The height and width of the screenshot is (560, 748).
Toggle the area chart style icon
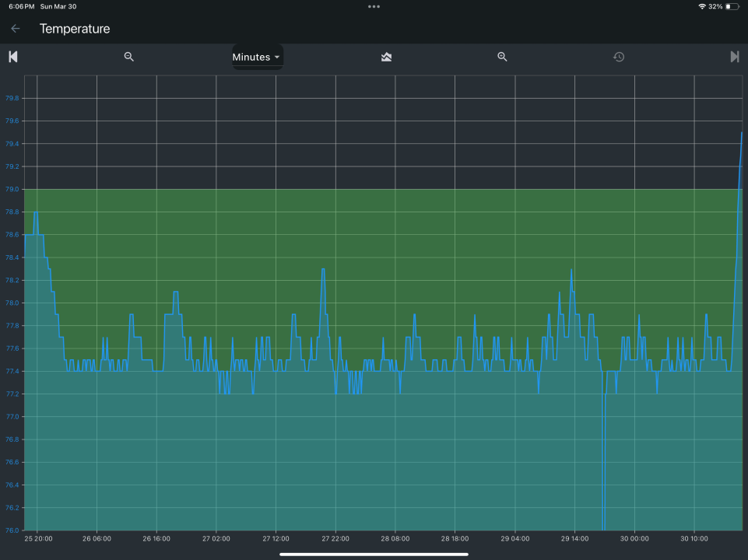(386, 57)
